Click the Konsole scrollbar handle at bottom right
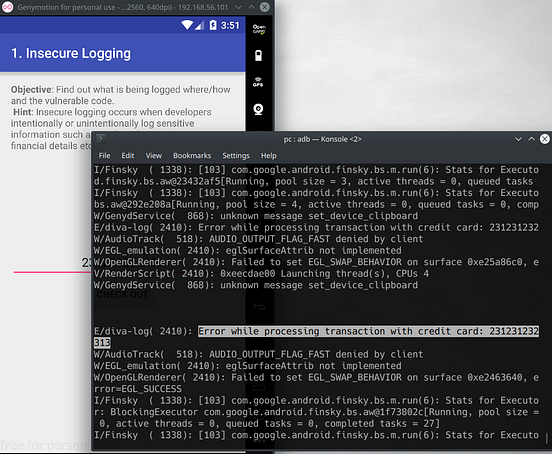Screen dimensions: 552x454 pos(546,438)
